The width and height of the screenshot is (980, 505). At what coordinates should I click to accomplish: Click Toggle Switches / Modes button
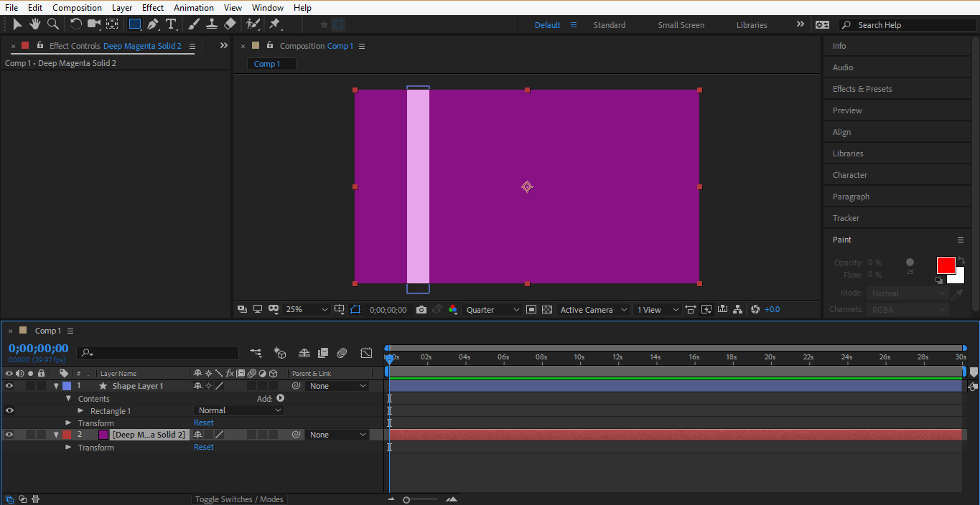pos(239,499)
